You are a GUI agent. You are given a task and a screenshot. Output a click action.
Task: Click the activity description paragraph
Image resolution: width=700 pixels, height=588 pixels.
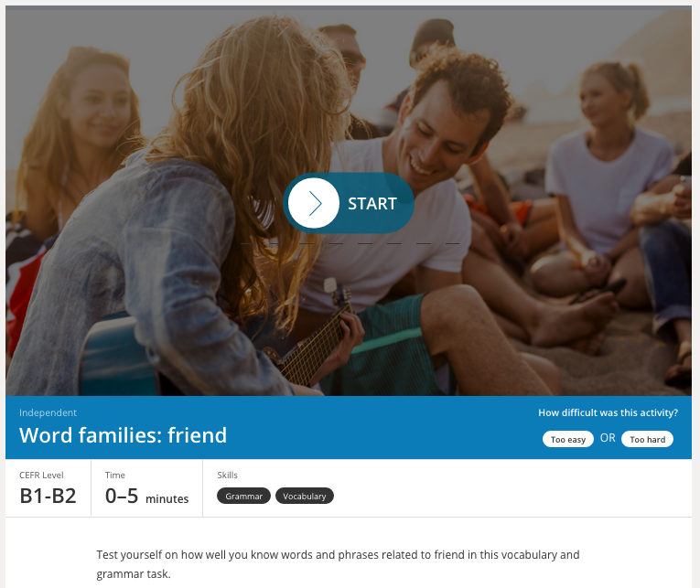pyautogui.click(x=338, y=564)
